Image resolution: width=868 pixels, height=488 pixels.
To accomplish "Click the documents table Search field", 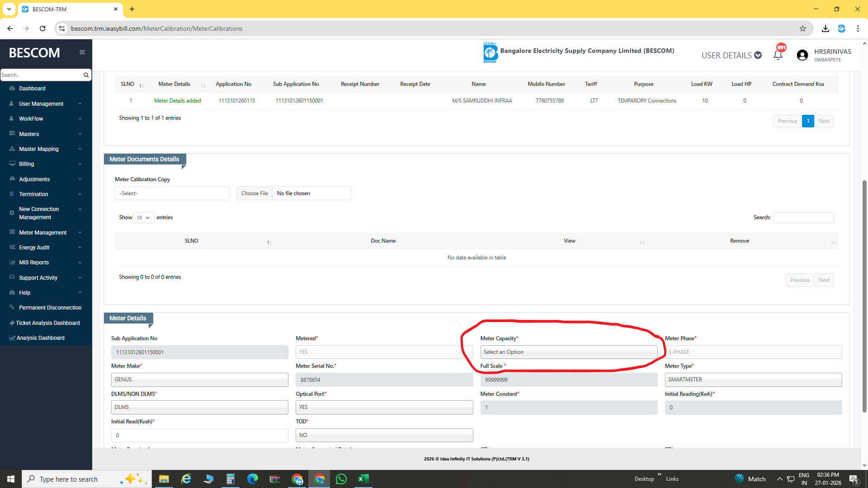I will pyautogui.click(x=803, y=218).
